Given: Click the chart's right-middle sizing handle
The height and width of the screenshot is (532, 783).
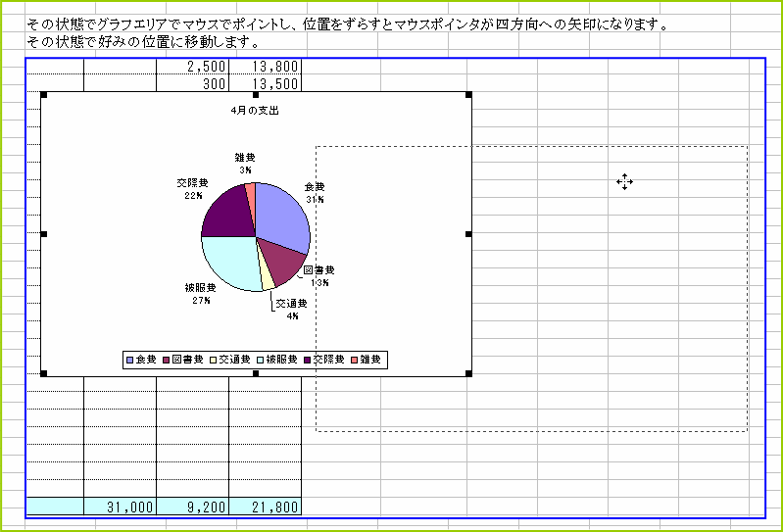Looking at the screenshot, I should (x=468, y=234).
